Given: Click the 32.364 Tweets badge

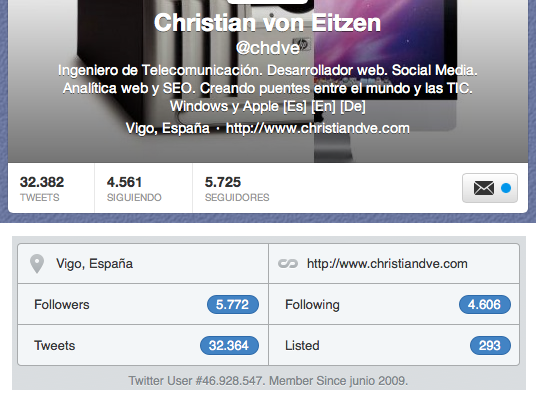Looking at the screenshot, I should 229,345.
